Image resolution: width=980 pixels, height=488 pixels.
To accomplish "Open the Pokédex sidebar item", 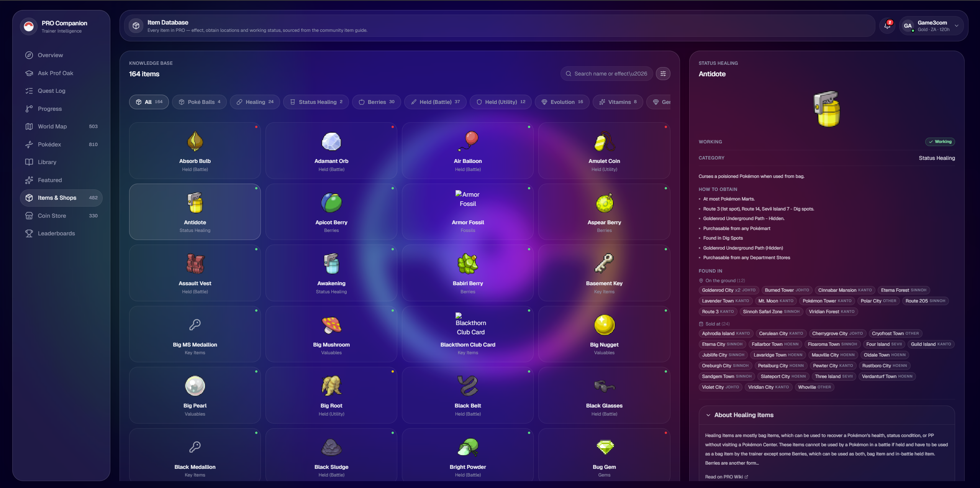I will 49,145.
